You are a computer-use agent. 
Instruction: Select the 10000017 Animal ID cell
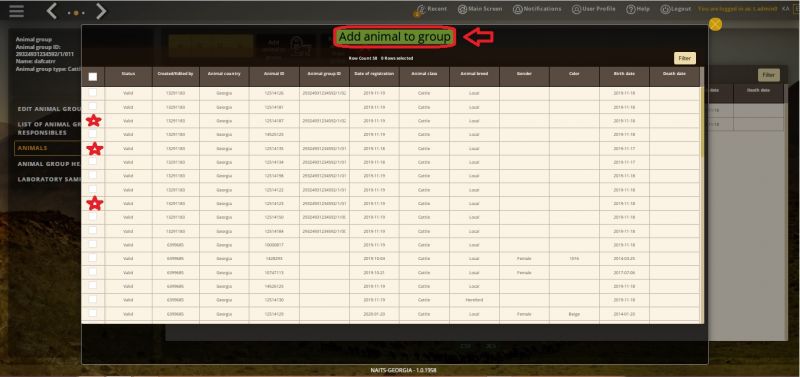(x=274, y=245)
